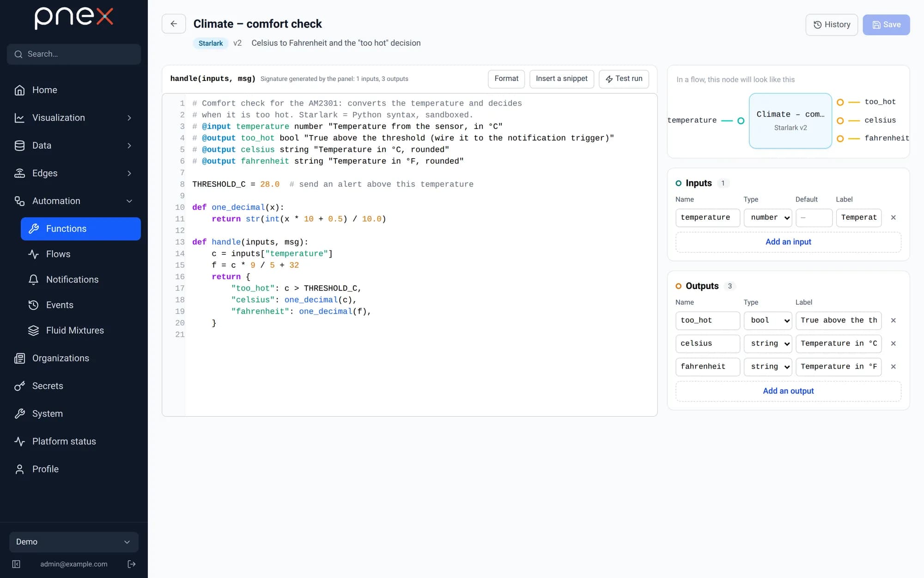Open the fahrenheit output type dropdown
924x578 pixels.
pyautogui.click(x=768, y=367)
